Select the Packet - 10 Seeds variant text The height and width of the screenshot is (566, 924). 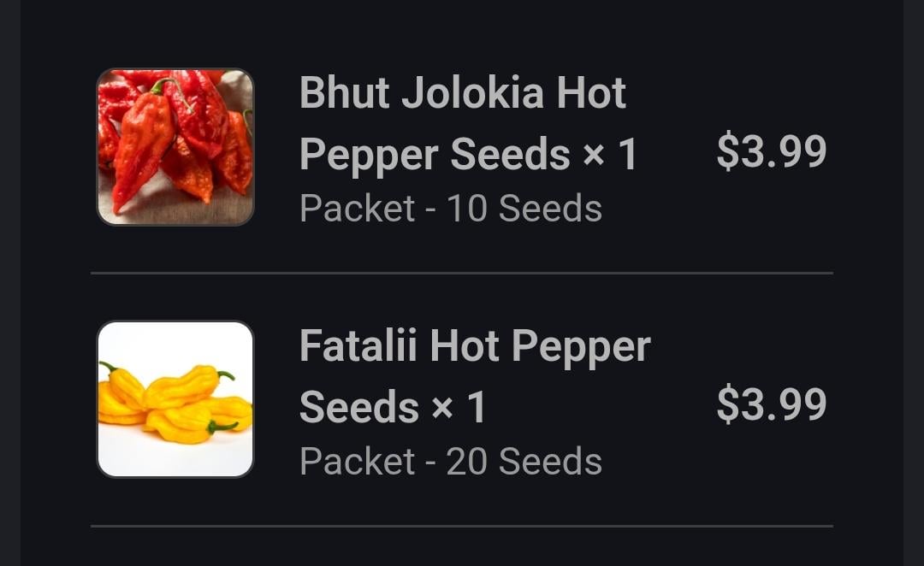point(451,209)
